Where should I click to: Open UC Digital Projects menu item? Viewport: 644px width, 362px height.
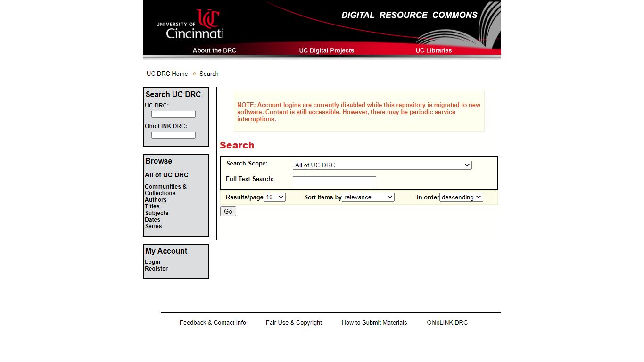click(327, 50)
